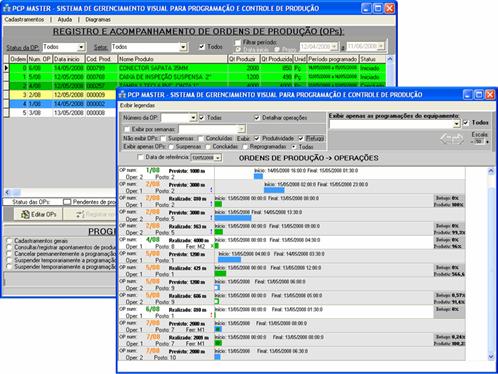Click the Status column header
The image size is (498, 374).
pos(372,59)
